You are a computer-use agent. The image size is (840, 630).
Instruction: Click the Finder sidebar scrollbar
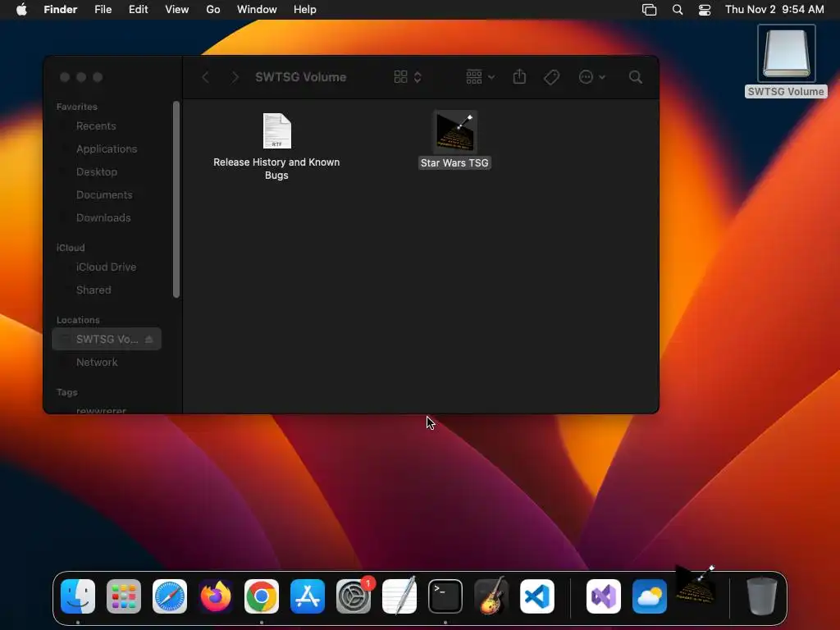pyautogui.click(x=176, y=199)
